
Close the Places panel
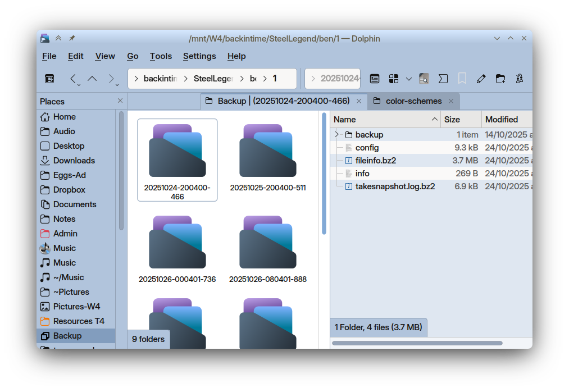[120, 101]
